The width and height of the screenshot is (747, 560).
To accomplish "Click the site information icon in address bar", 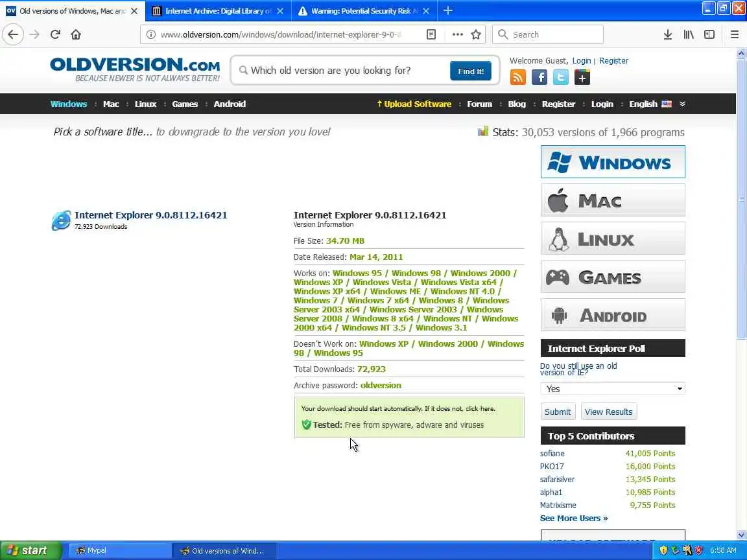I will (150, 34).
